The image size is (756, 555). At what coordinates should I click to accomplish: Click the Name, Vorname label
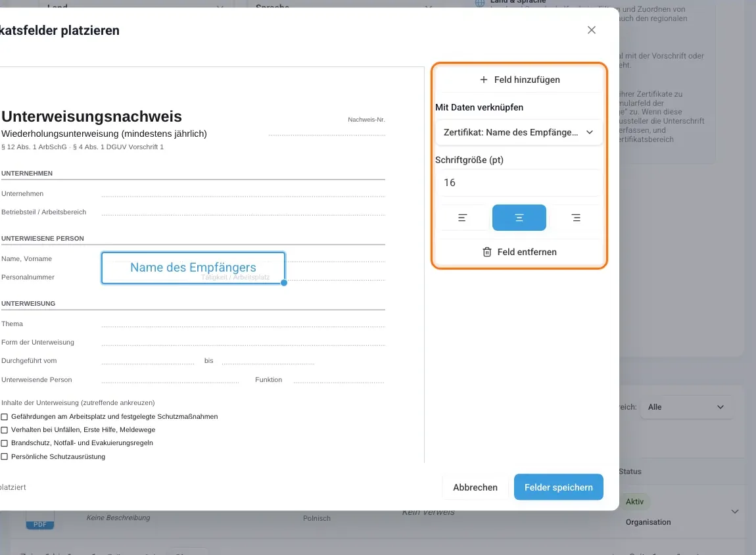point(26,259)
